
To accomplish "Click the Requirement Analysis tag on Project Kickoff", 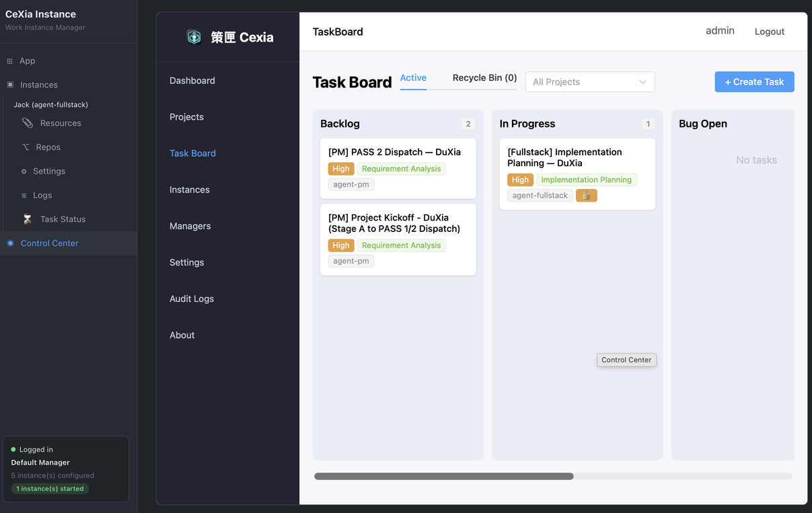I will coord(402,245).
